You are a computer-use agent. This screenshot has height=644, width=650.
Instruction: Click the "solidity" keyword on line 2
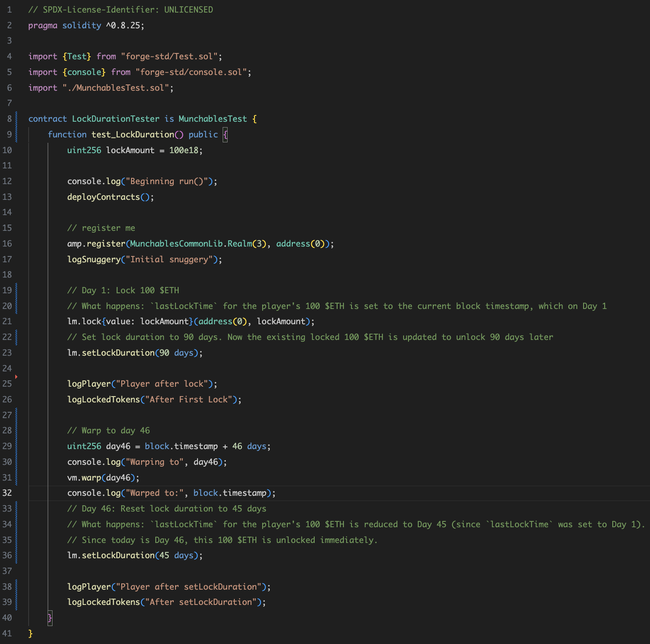coord(82,26)
